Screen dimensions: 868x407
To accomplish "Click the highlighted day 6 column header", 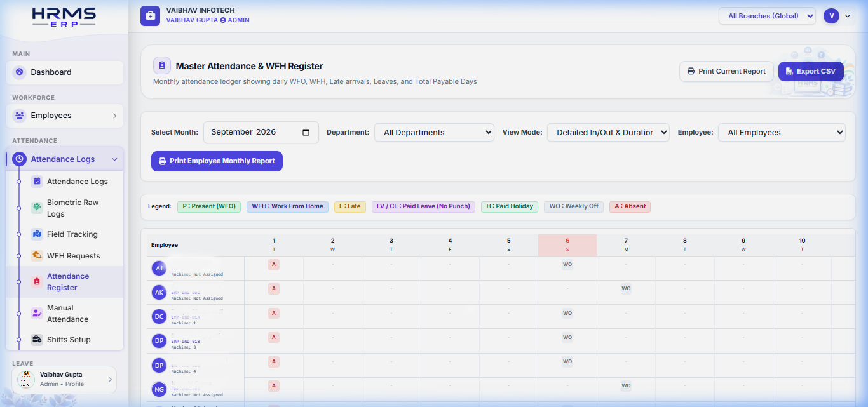I will click(x=567, y=245).
